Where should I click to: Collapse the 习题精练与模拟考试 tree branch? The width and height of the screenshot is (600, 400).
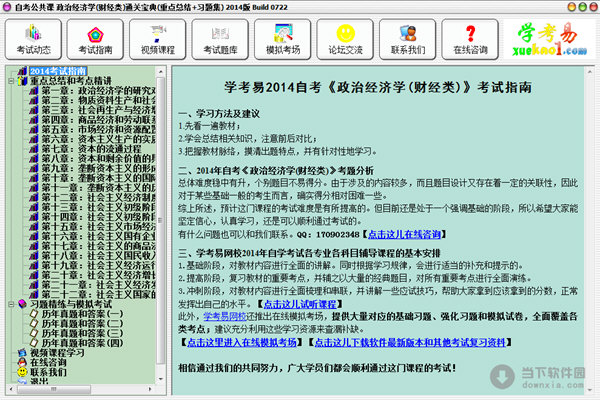[x=11, y=304]
